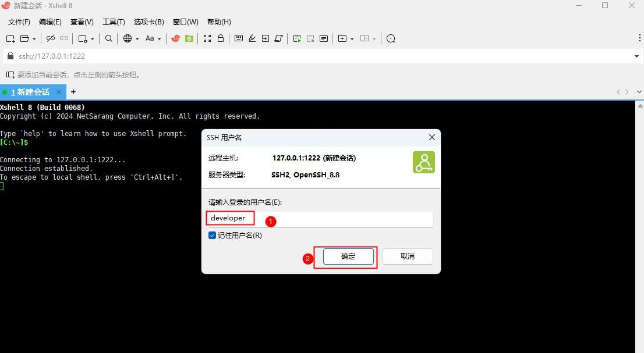Click the next tab right chevron
The image size is (644, 353).
(x=627, y=92)
